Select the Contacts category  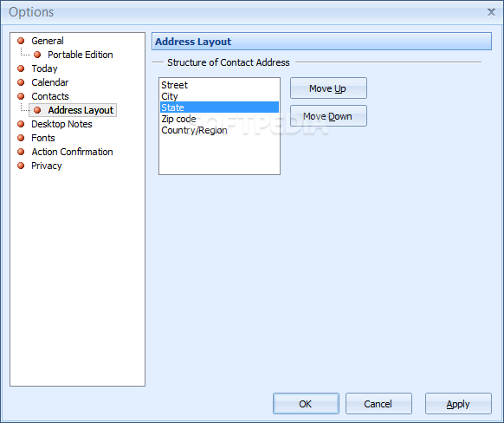[50, 96]
